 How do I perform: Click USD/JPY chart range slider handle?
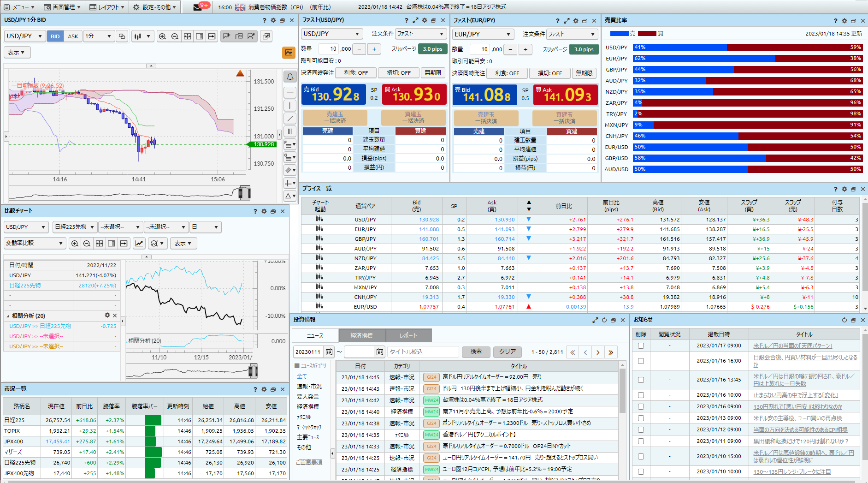[244, 193]
